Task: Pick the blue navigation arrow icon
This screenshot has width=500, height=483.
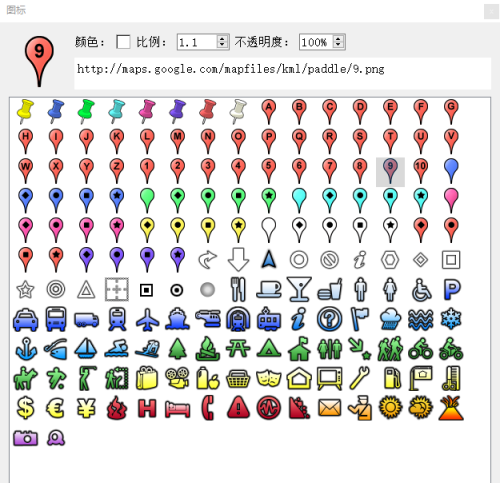Action: tap(269, 259)
